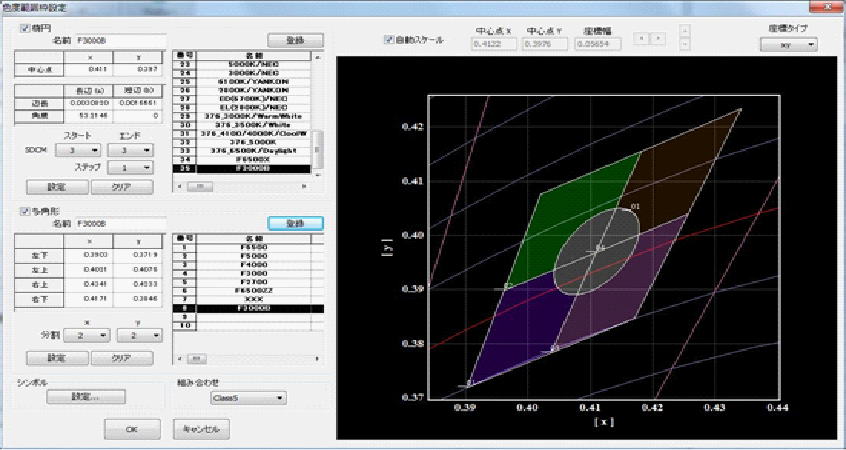The height and width of the screenshot is (450, 846).
Task: Click 設定 button under SDCM settings
Action: [x=57, y=187]
